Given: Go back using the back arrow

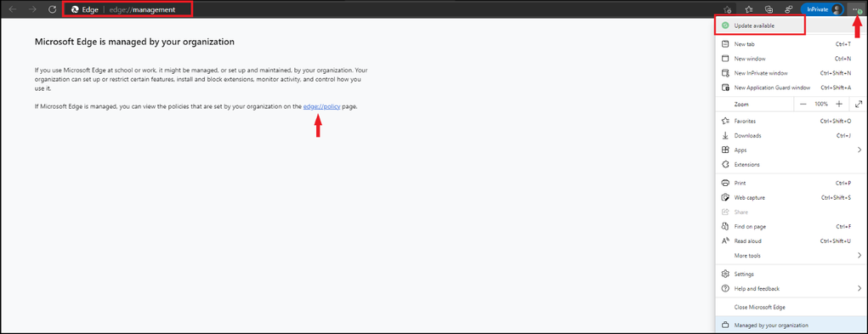Looking at the screenshot, I should pos(13,9).
